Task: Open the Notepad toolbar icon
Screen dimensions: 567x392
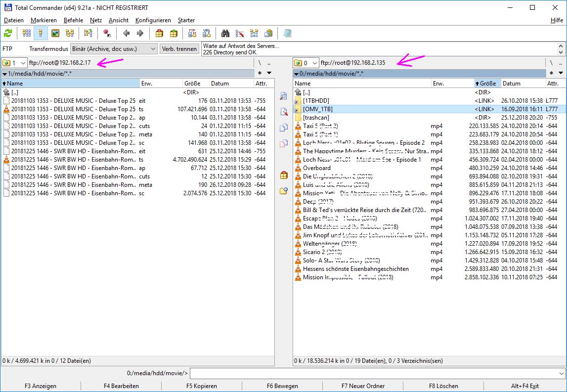Action: click(x=287, y=33)
